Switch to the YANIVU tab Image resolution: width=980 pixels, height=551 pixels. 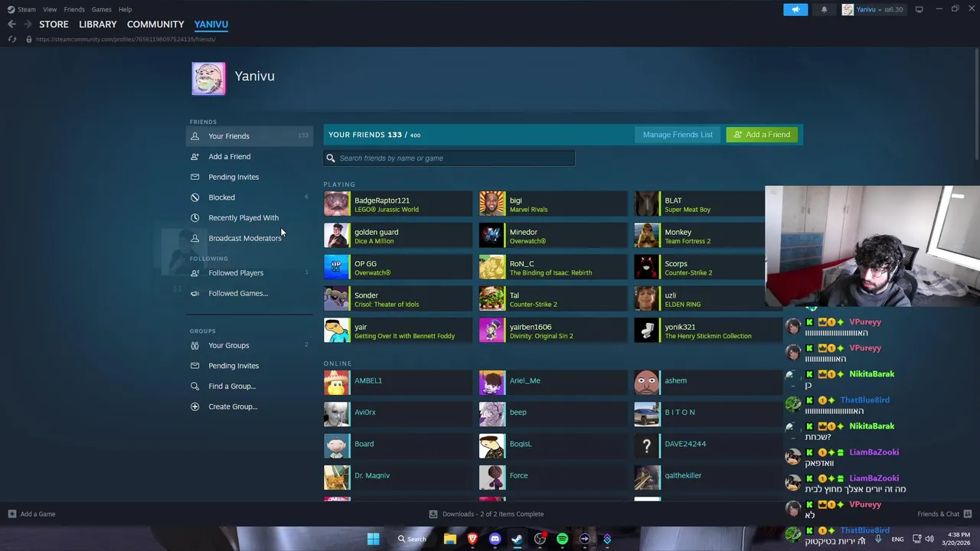pos(211,24)
